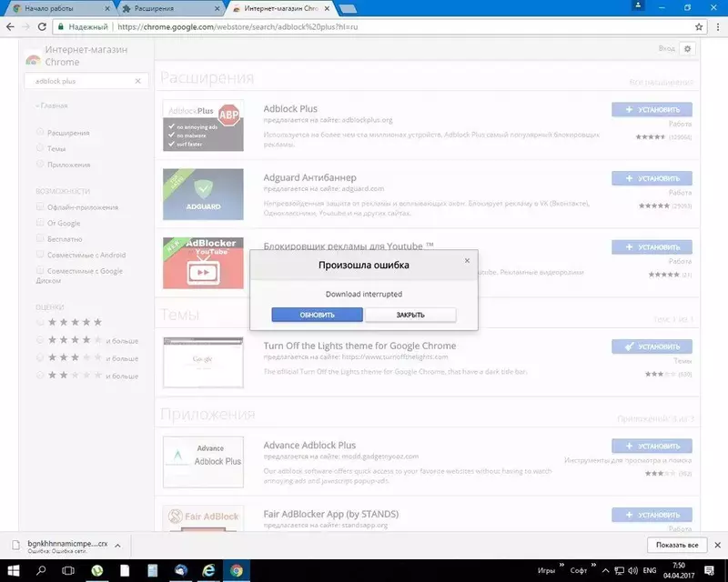Check the 'Бесплатно' checkbox
Viewport: 728px width, 582px height.
tap(40, 238)
